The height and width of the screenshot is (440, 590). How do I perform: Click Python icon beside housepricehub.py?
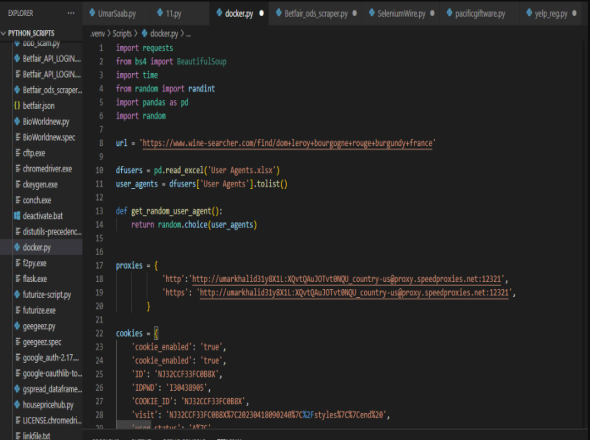[x=17, y=405]
